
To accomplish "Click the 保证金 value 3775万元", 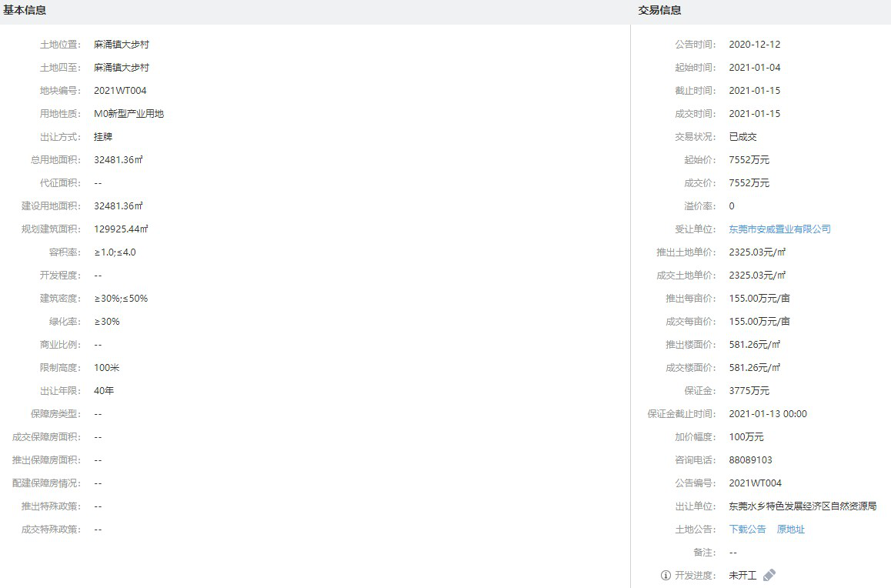I will point(749,391).
